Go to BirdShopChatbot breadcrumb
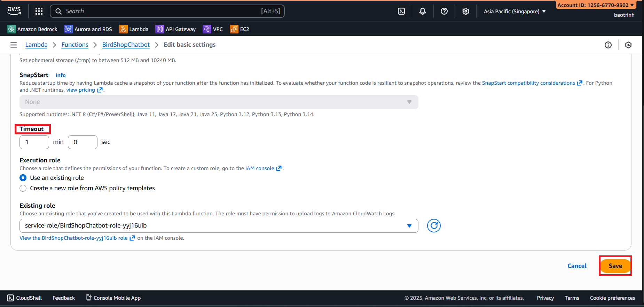The width and height of the screenshot is (644, 307). tap(126, 45)
